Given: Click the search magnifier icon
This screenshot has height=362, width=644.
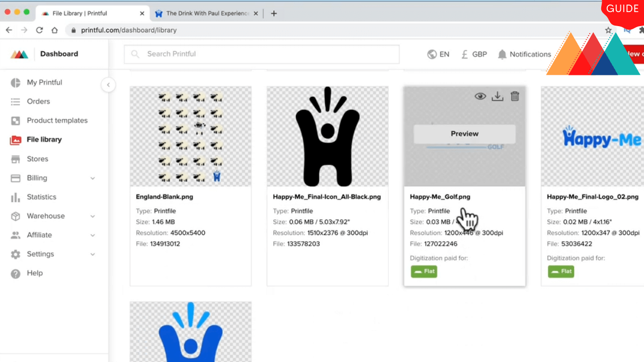Looking at the screenshot, I should pyautogui.click(x=135, y=54).
